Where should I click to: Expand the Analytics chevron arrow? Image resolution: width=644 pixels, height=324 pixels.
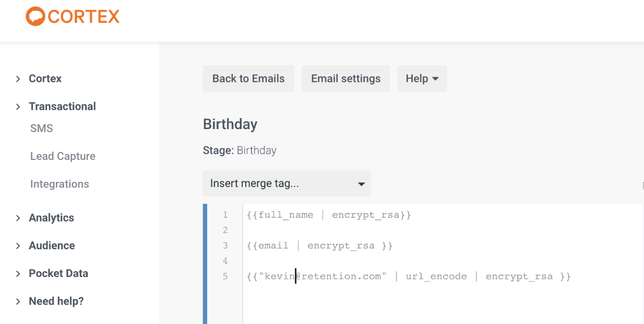pyautogui.click(x=18, y=218)
